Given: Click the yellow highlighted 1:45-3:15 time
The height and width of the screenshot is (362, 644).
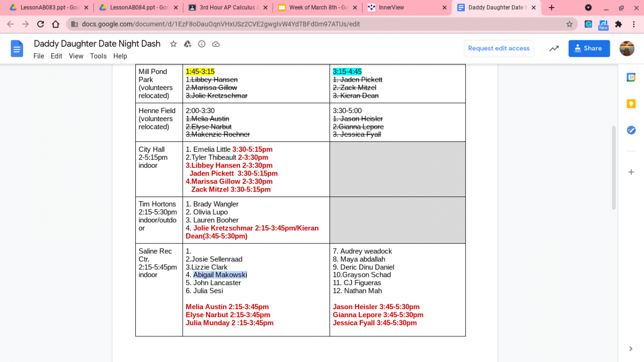Looking at the screenshot, I should coord(200,72).
